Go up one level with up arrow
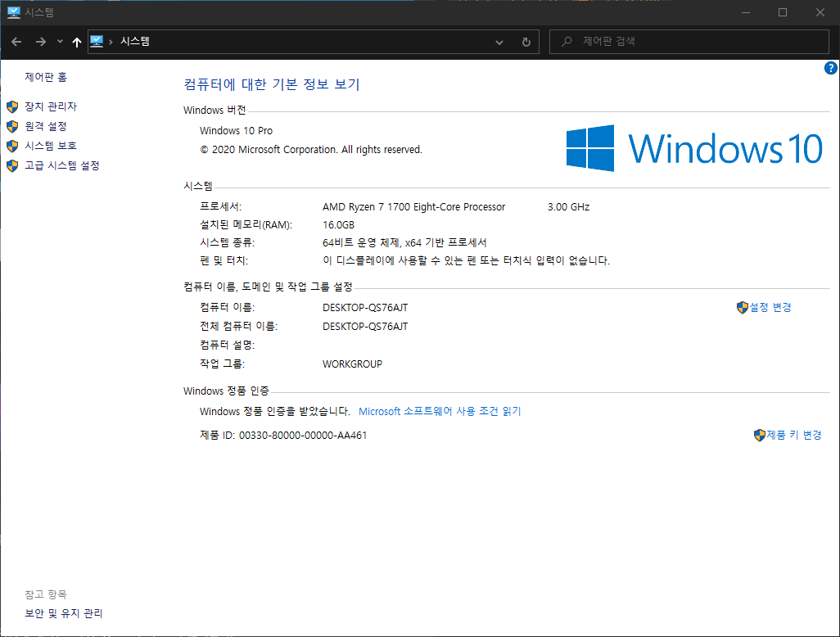This screenshot has height=637, width=840. coord(77,42)
